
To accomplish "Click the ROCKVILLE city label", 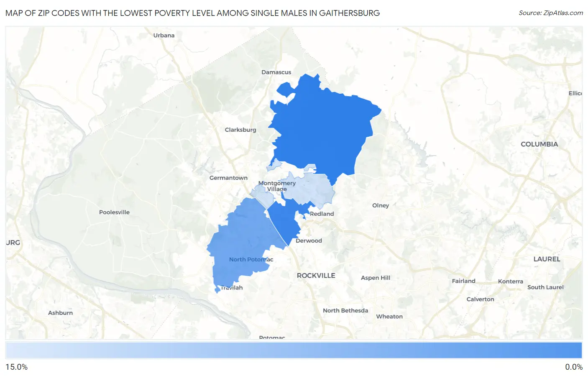I will pyautogui.click(x=316, y=276).
